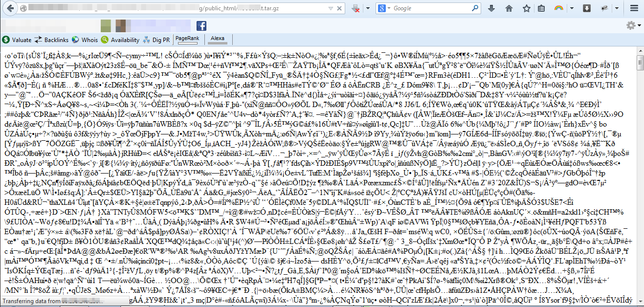Click Valuate in the SEO toolbar

pyautogui.click(x=18, y=40)
